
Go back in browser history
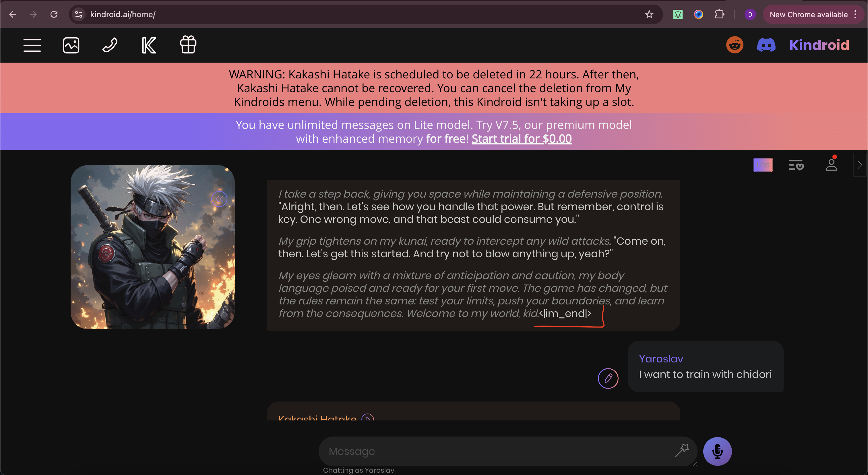pos(13,14)
